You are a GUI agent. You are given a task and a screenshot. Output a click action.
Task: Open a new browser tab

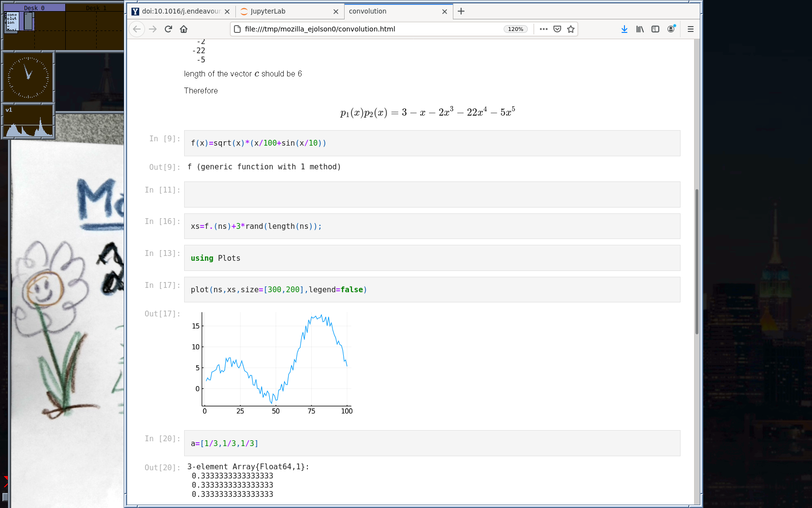(x=461, y=11)
